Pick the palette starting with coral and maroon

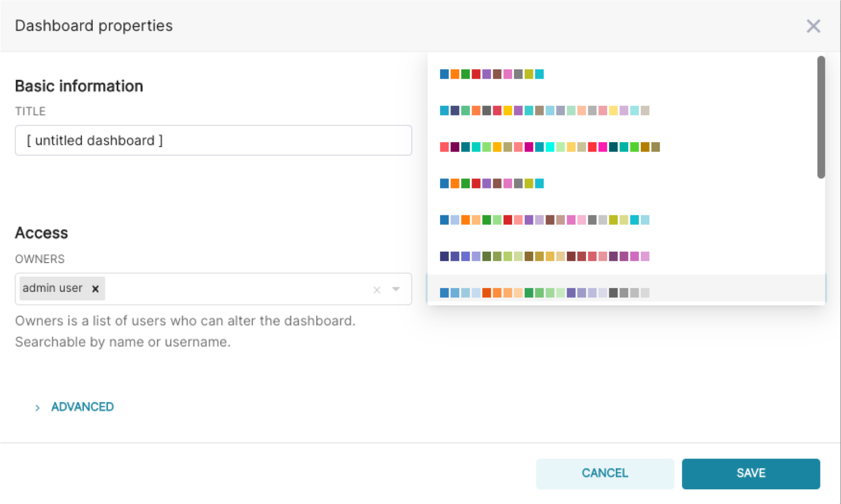point(549,147)
